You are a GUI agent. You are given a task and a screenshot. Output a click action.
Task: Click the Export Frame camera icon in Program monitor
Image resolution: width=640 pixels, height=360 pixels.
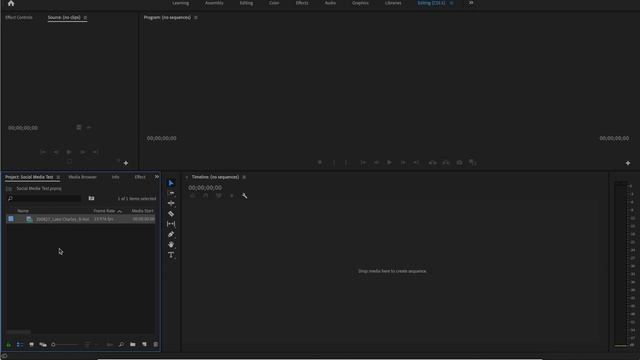tap(459, 162)
